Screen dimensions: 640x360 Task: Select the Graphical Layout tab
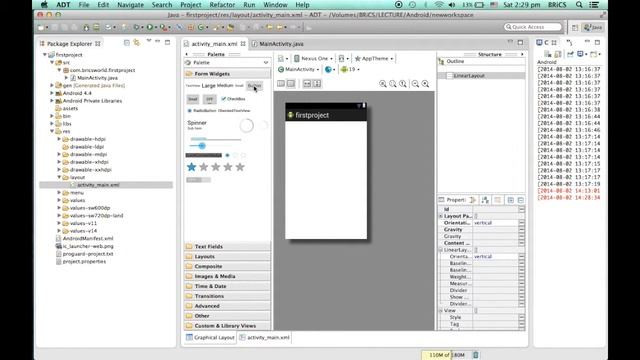click(210, 338)
